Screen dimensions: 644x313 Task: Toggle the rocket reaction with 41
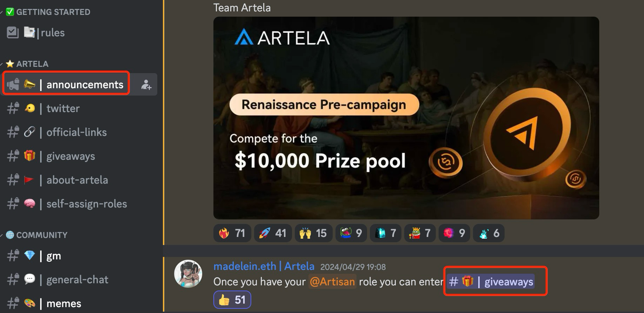click(x=273, y=233)
